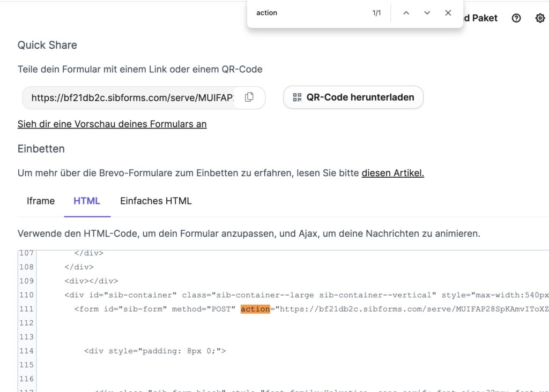Click the 'Einbetten' heading
549x392 pixels.
pyautogui.click(x=41, y=149)
